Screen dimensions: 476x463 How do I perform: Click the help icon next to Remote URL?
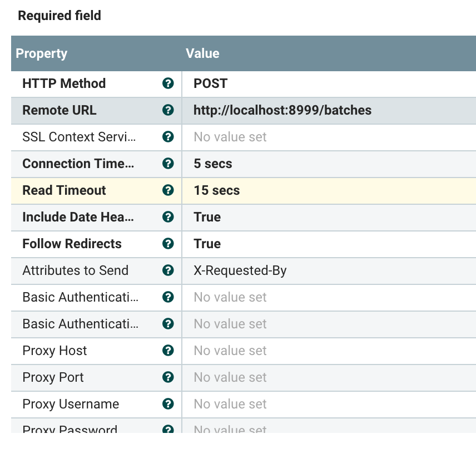(x=168, y=110)
